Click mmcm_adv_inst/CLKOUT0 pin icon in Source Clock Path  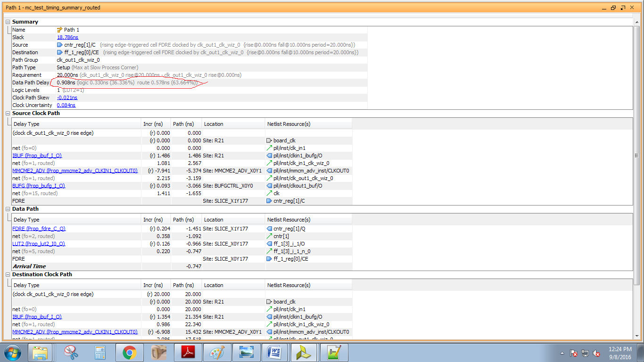pyautogui.click(x=269, y=171)
